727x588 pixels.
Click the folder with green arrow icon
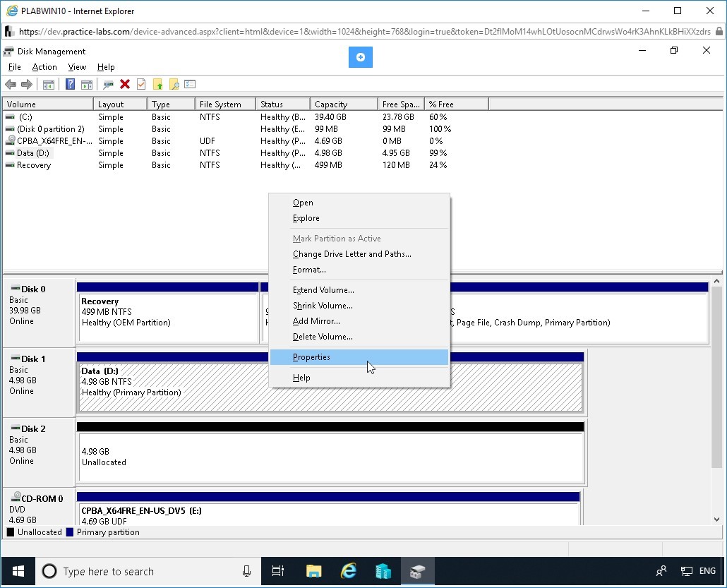158,85
